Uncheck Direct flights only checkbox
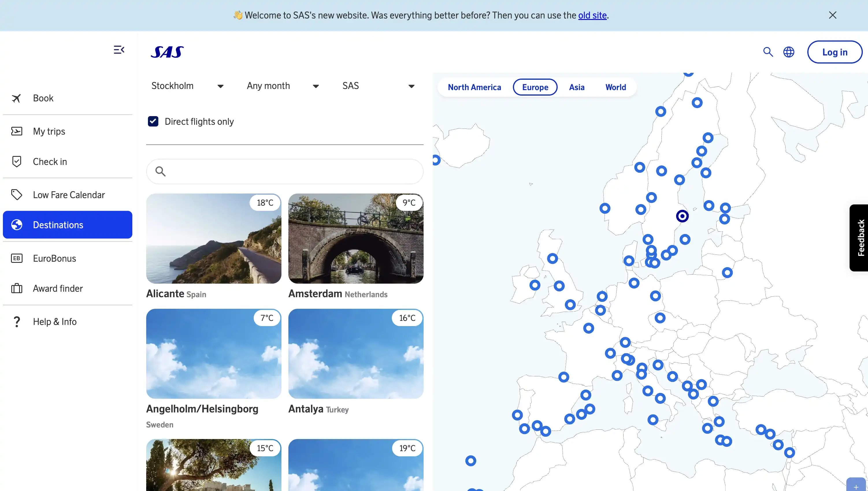 click(x=153, y=121)
